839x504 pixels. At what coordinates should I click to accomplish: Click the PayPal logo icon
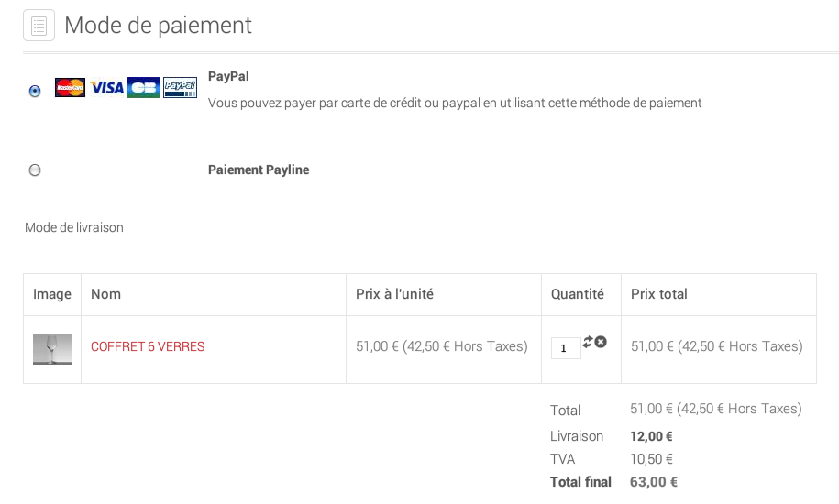(x=181, y=88)
